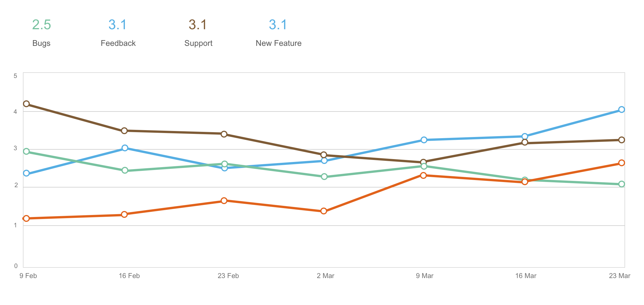The width and height of the screenshot is (644, 305).
Task: Click the orange data point at 9 Feb
Action: point(26,218)
